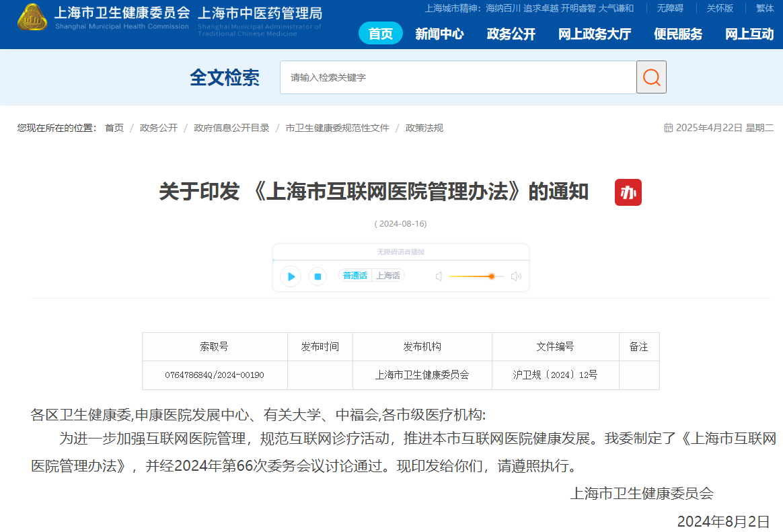
Task: Click the Shanghai Health Commission logo emblem
Action: pos(32,17)
